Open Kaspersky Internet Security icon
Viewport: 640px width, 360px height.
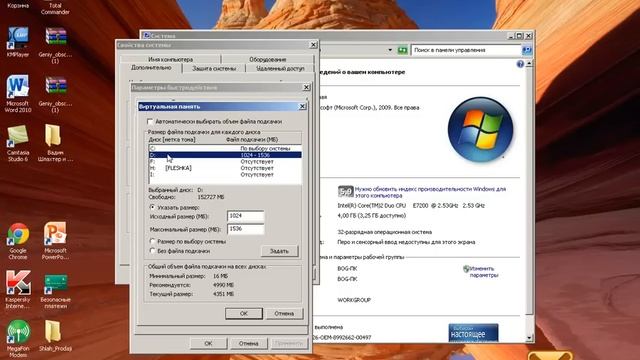tap(18, 290)
